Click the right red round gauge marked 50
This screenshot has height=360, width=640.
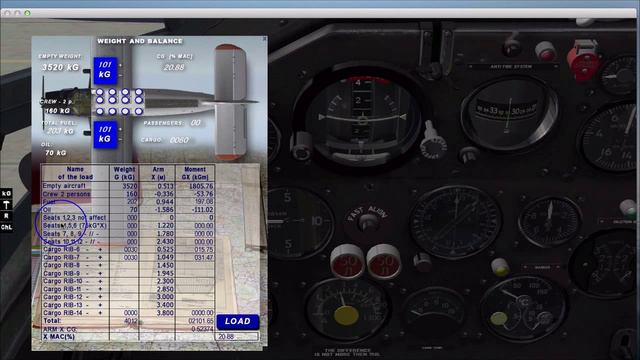point(384,261)
